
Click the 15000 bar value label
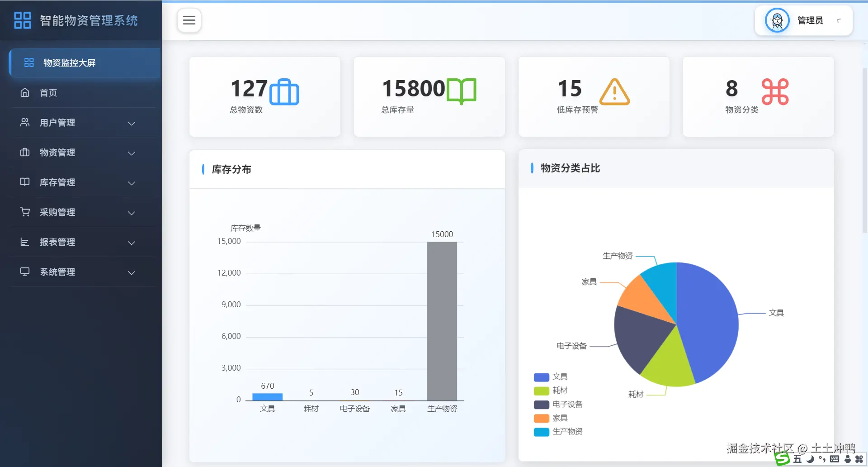tap(442, 234)
